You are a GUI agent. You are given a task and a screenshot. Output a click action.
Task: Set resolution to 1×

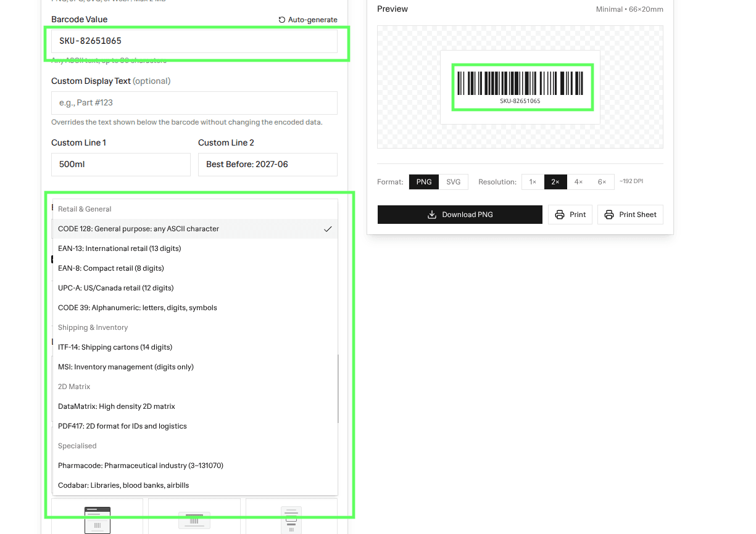pyautogui.click(x=533, y=182)
